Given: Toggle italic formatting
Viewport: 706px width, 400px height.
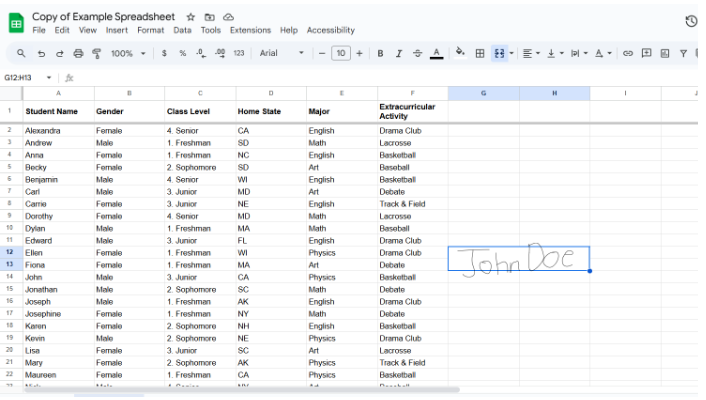Looking at the screenshot, I should [399, 53].
